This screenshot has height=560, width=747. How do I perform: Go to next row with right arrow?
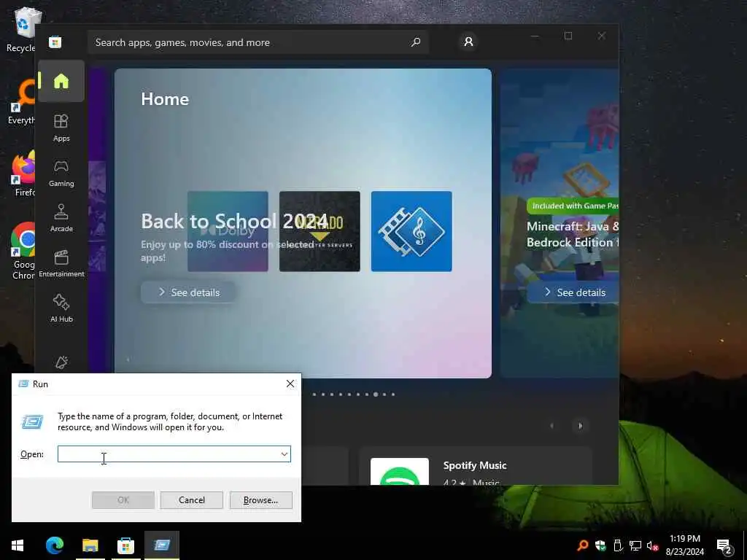580,426
